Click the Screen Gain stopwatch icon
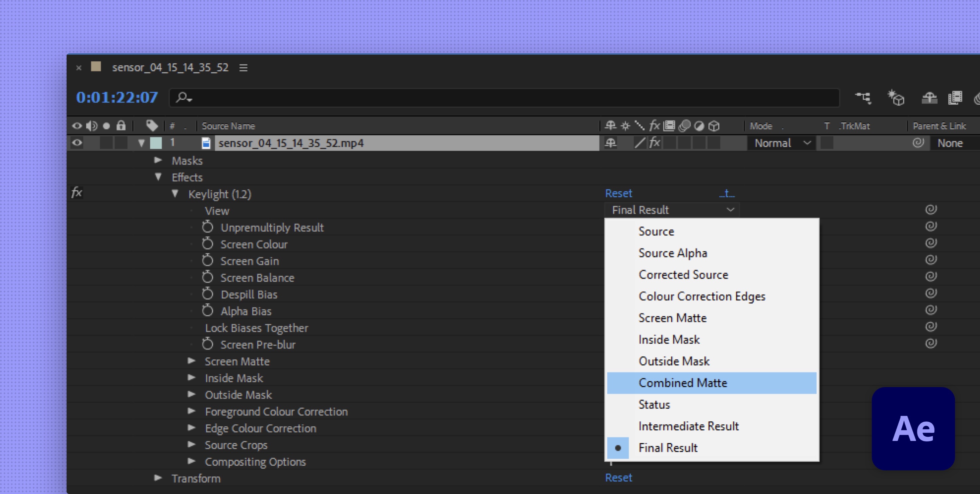The image size is (980, 494). point(207,261)
